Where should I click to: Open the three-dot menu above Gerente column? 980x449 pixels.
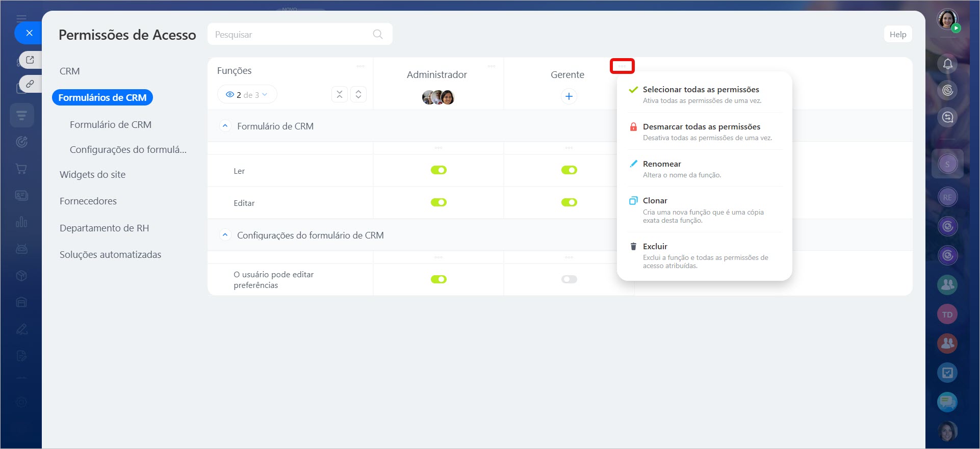click(622, 66)
